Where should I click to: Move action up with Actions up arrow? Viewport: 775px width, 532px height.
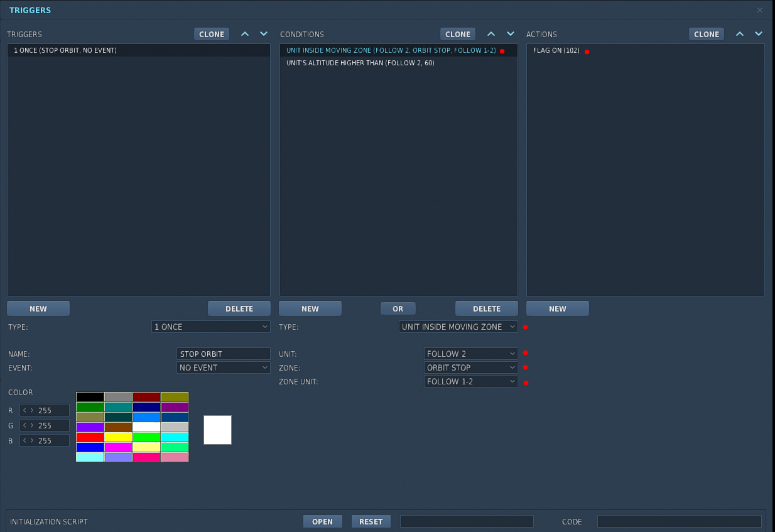739,34
